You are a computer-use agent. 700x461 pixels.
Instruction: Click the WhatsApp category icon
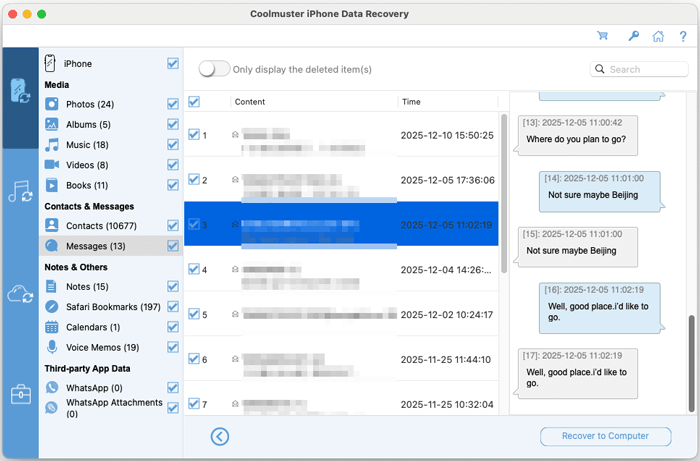point(52,387)
